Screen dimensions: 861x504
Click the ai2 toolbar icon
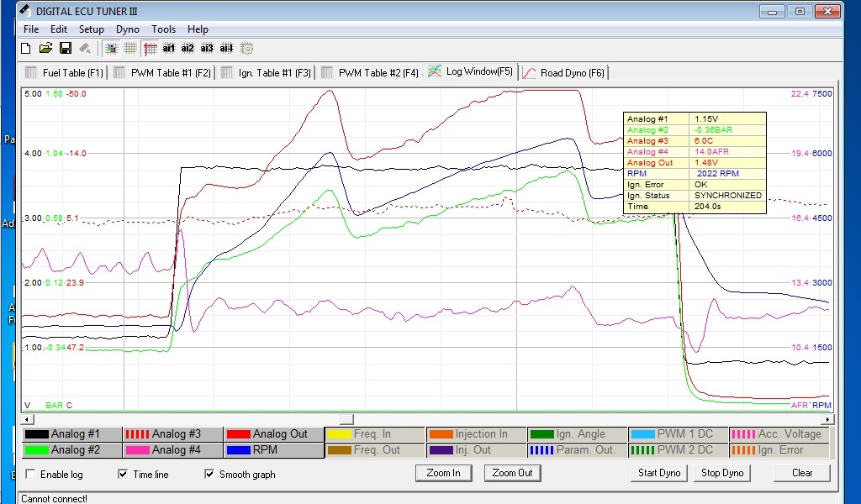tap(188, 49)
